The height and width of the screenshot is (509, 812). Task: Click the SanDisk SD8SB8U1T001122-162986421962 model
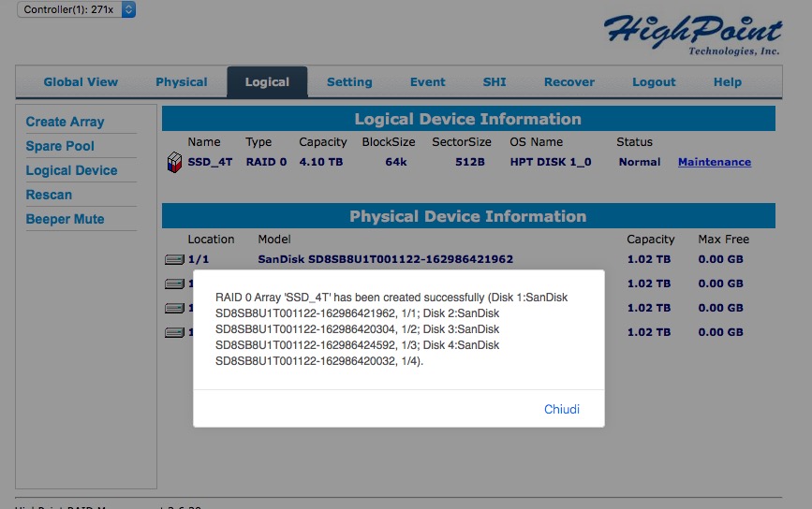(x=386, y=259)
